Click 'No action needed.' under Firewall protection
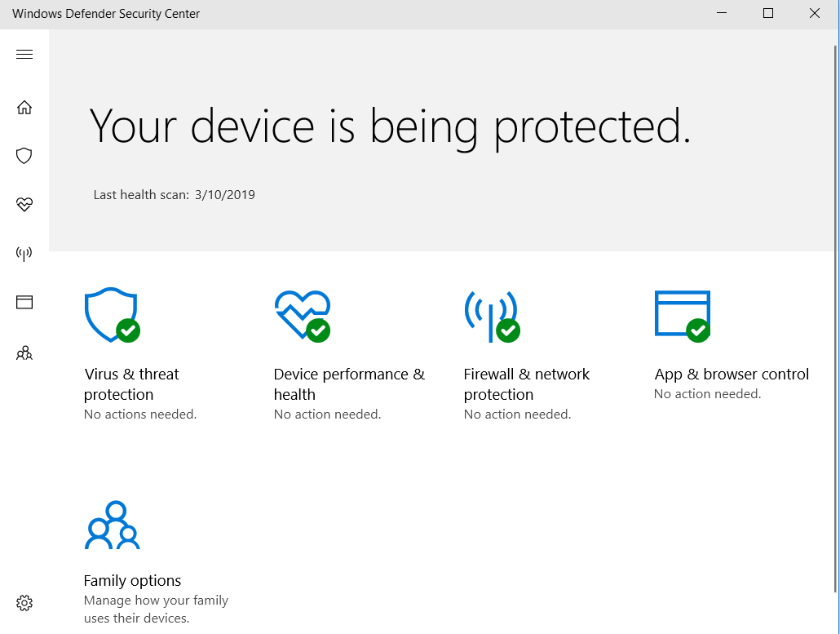 point(518,415)
